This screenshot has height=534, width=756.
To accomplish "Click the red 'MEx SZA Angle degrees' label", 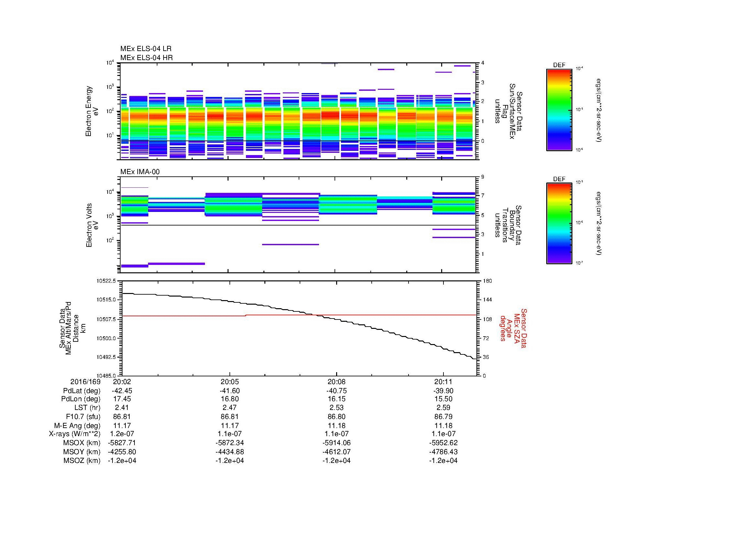I will pos(514,328).
